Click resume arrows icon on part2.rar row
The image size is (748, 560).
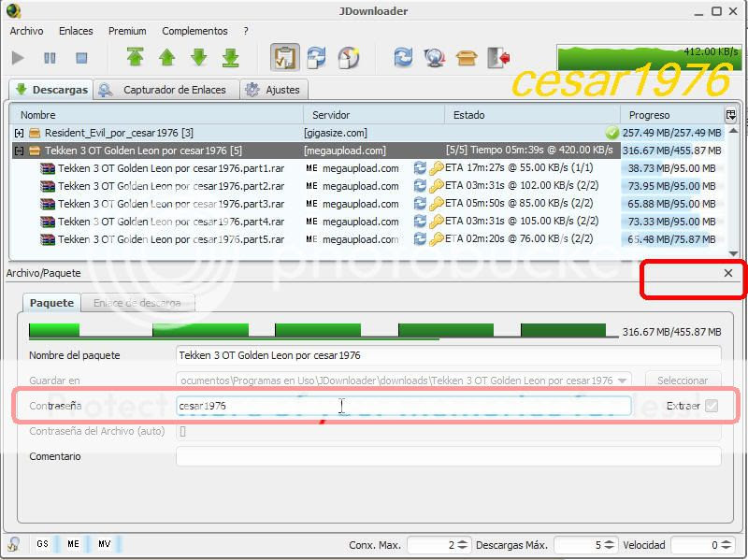click(420, 186)
